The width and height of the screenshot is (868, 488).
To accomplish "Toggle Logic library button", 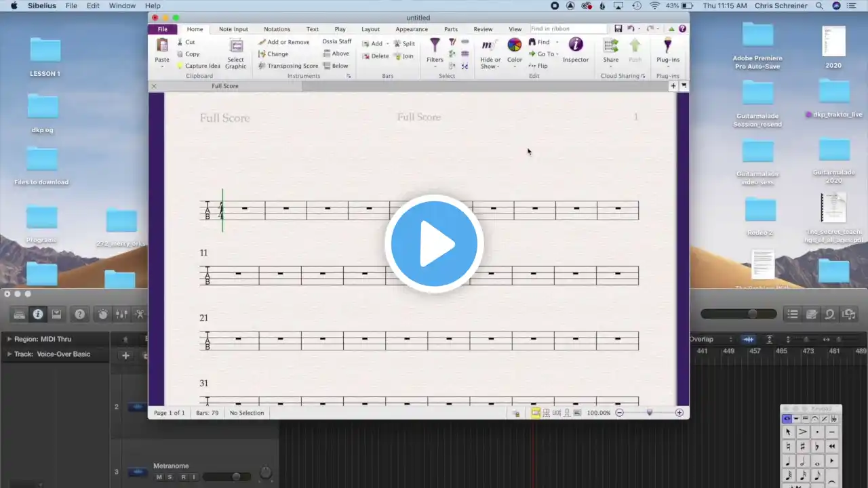I will (19, 314).
